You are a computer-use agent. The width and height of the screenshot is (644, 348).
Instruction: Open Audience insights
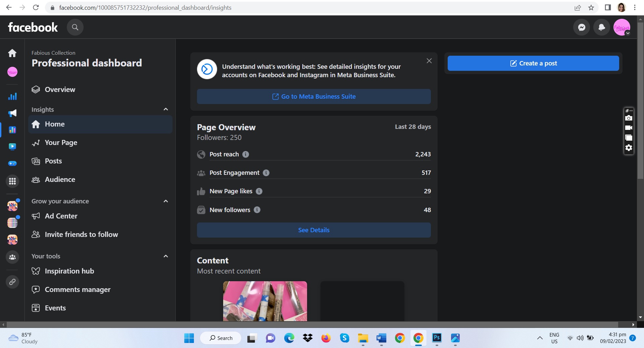click(x=100, y=180)
